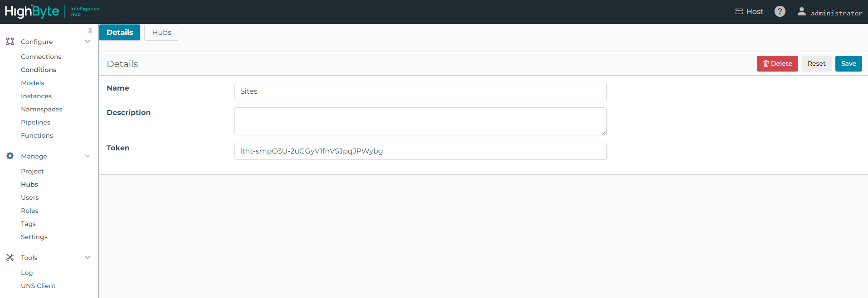Image resolution: width=868 pixels, height=298 pixels.
Task: Click the administrator user icon
Action: click(801, 12)
